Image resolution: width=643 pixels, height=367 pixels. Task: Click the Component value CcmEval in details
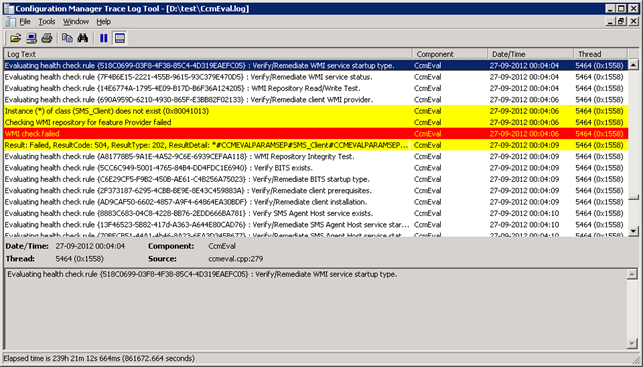point(222,246)
